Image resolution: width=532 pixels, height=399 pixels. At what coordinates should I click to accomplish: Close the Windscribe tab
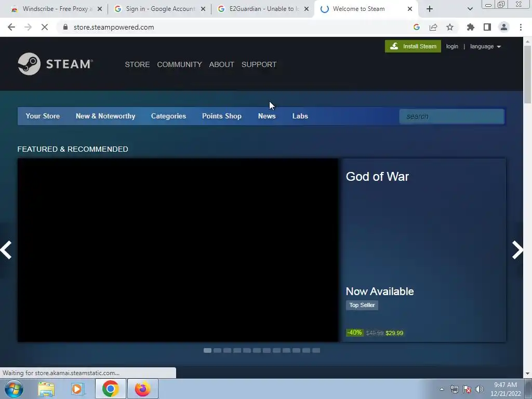100,9
